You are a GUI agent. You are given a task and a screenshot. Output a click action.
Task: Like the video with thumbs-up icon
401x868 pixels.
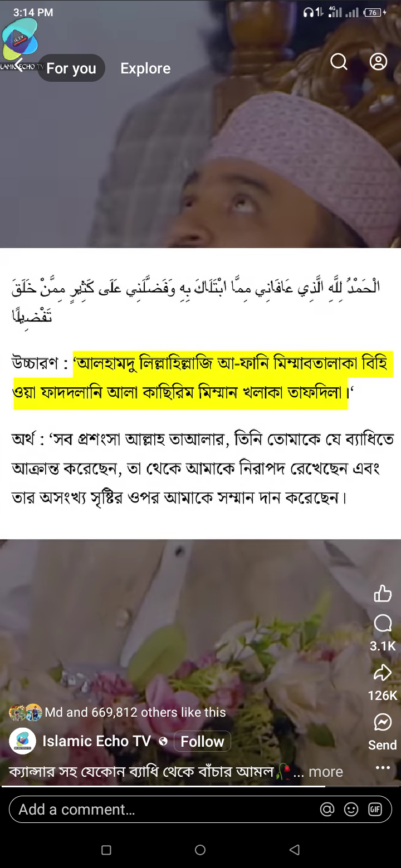tap(383, 594)
